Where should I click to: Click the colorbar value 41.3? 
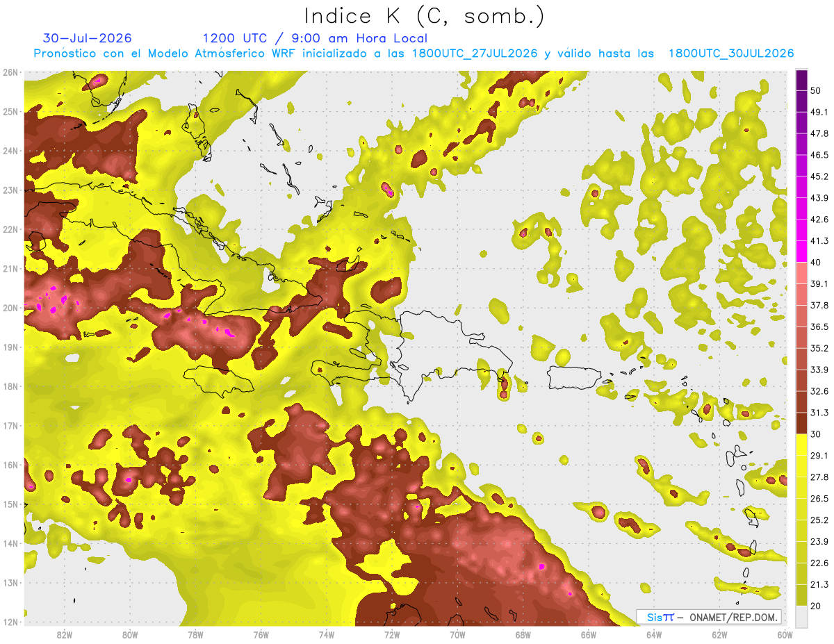(819, 241)
